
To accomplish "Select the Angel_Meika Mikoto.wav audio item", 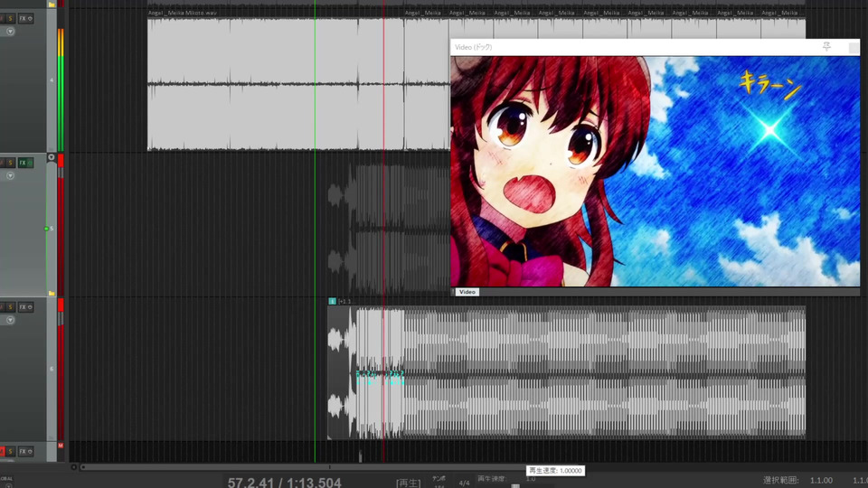I will coord(275,83).
